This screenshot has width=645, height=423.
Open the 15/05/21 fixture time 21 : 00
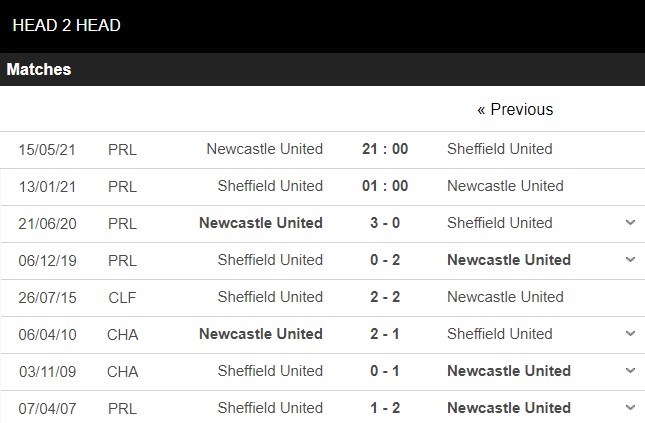(385, 149)
